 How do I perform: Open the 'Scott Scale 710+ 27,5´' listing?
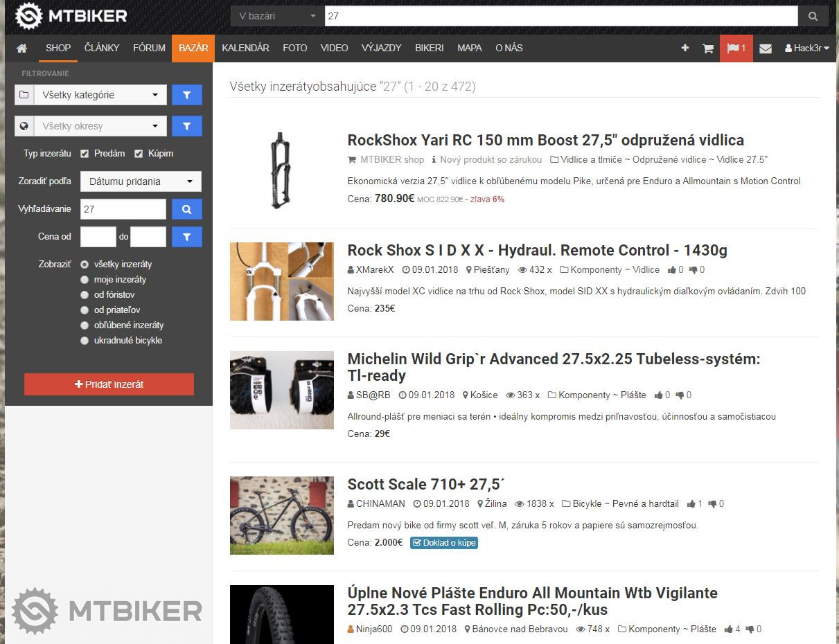[x=425, y=484]
